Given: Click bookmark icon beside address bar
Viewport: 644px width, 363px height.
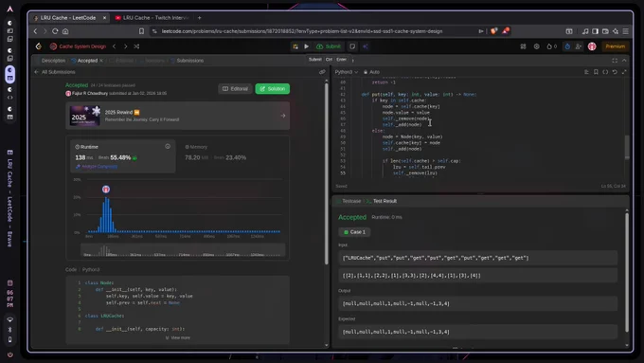Looking at the screenshot, I should (x=141, y=31).
